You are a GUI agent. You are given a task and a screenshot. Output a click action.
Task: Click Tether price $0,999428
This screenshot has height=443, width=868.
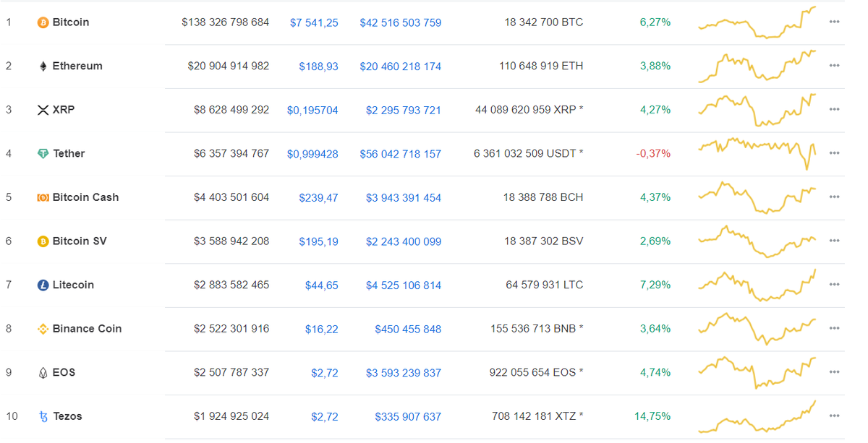tap(312, 154)
